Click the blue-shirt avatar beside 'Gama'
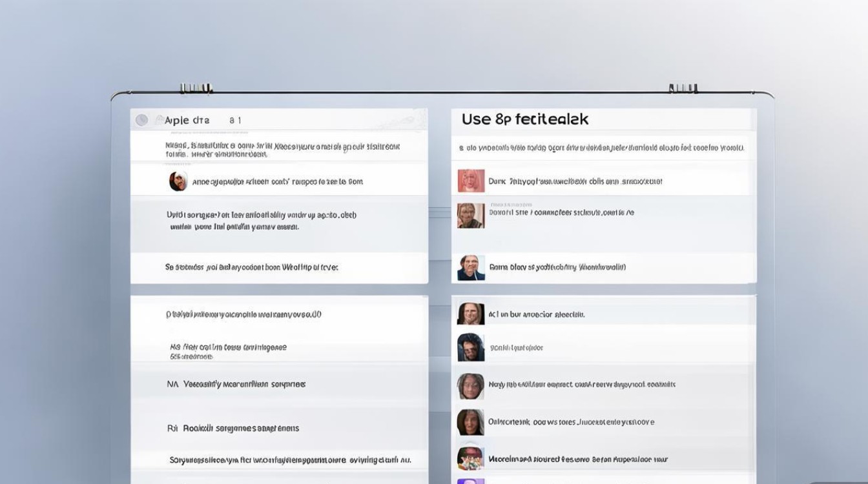The height and width of the screenshot is (484, 868). [471, 268]
